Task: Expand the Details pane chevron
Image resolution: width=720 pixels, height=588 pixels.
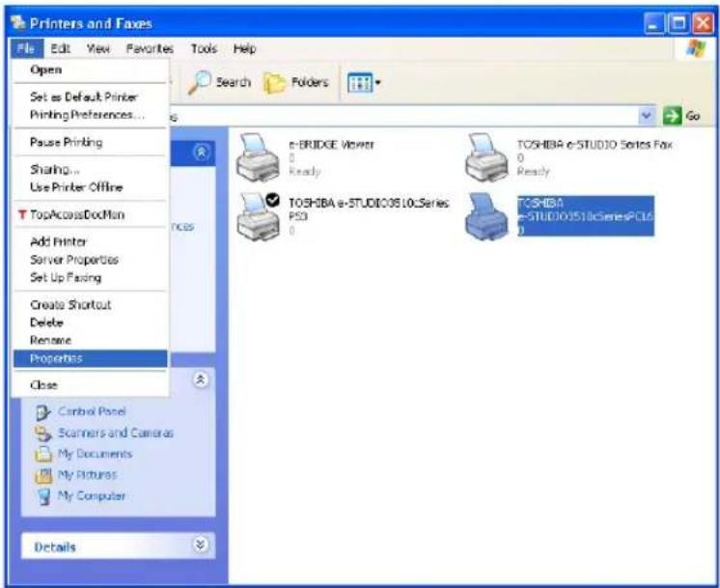Action: coord(200,546)
